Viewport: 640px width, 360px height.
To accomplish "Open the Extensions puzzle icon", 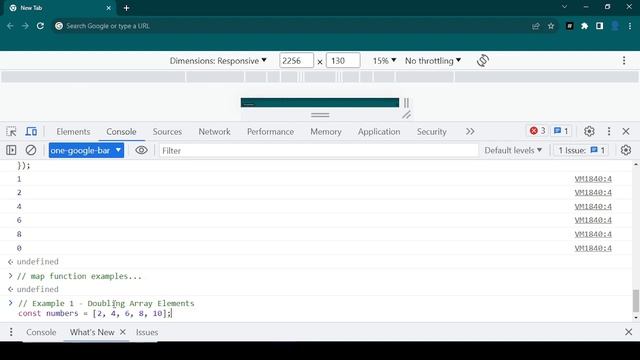I will (584, 26).
